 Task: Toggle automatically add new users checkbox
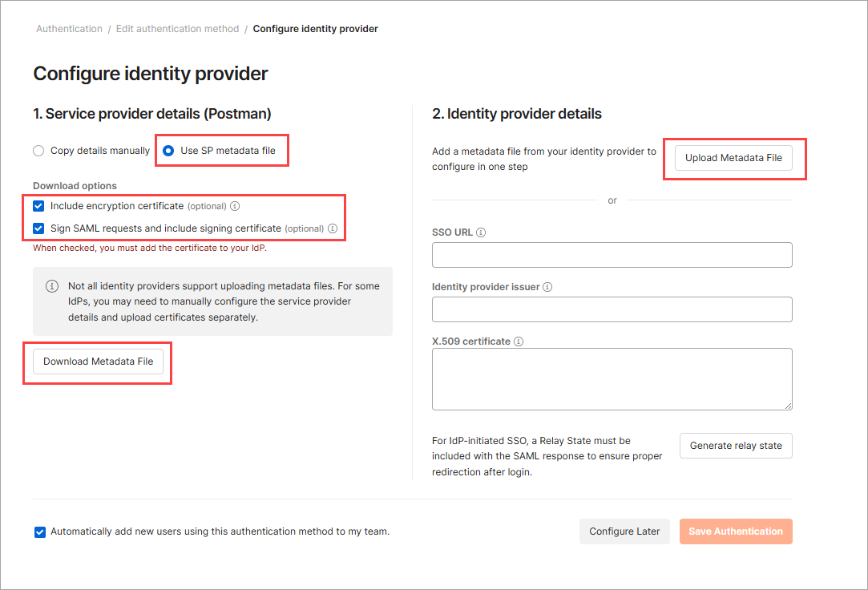(40, 532)
